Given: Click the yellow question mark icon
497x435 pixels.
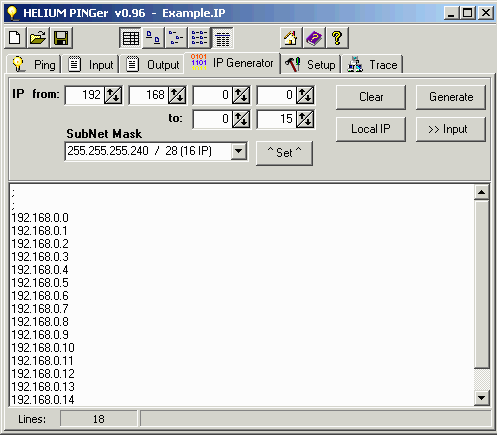Looking at the screenshot, I should click(x=337, y=38).
